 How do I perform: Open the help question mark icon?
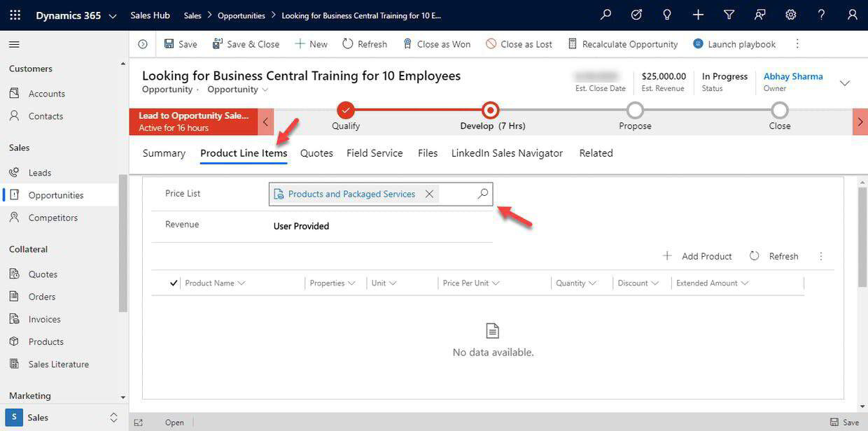[x=822, y=15]
